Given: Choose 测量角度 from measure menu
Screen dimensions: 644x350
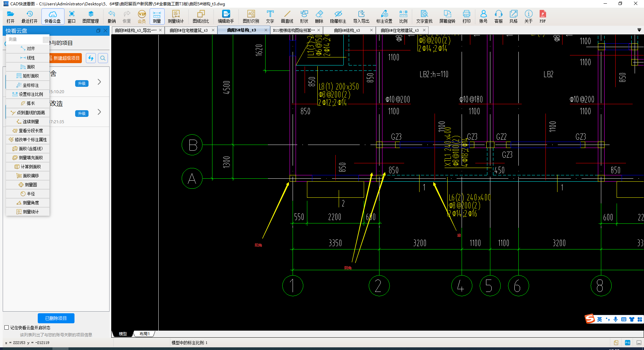Looking at the screenshot, I should [x=28, y=203].
